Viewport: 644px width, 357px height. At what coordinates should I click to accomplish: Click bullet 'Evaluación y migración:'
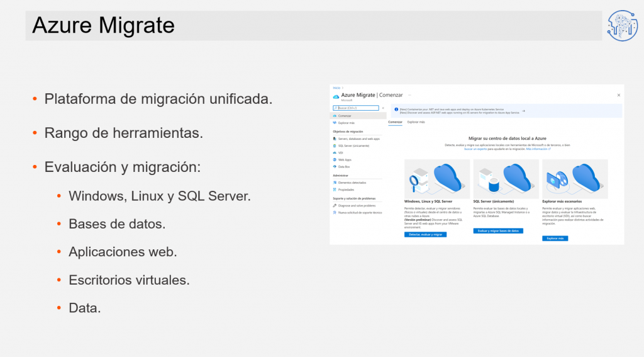(x=123, y=167)
